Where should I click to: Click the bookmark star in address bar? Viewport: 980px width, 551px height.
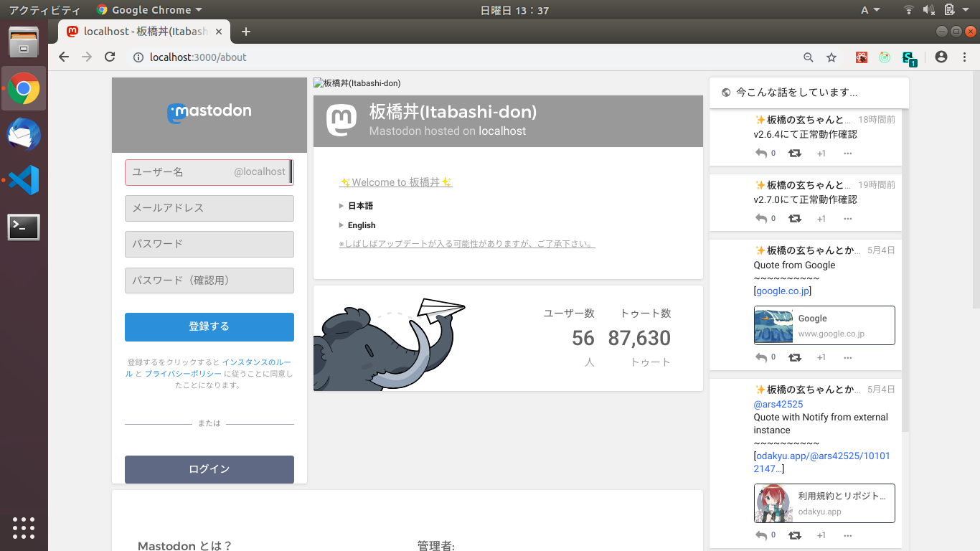pos(831,57)
